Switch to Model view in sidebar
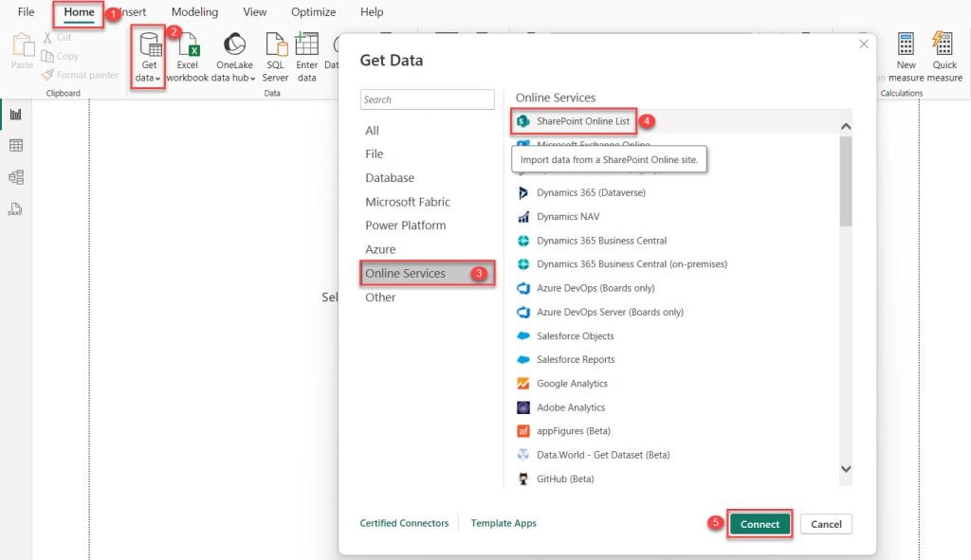The width and height of the screenshot is (971, 560). [16, 177]
